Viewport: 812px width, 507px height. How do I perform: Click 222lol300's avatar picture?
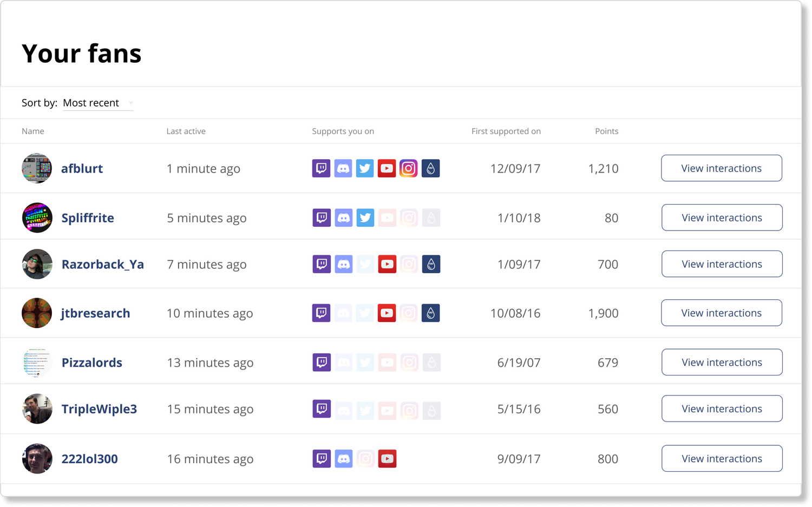(37, 458)
